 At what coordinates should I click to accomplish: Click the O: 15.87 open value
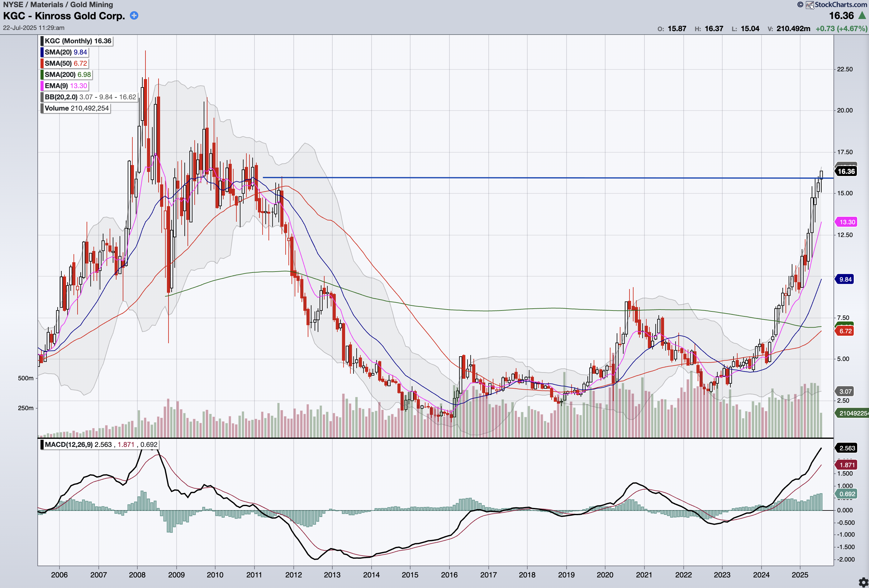pyautogui.click(x=672, y=29)
